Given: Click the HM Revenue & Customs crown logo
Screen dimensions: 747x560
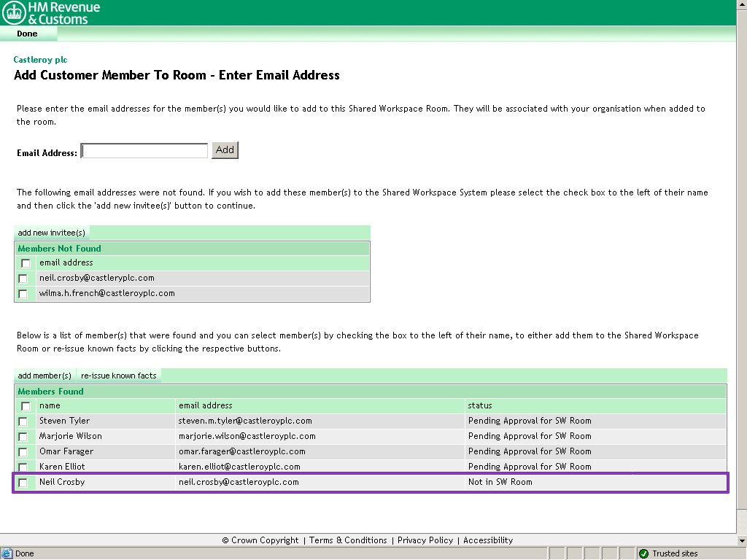Looking at the screenshot, I should pos(14,12).
